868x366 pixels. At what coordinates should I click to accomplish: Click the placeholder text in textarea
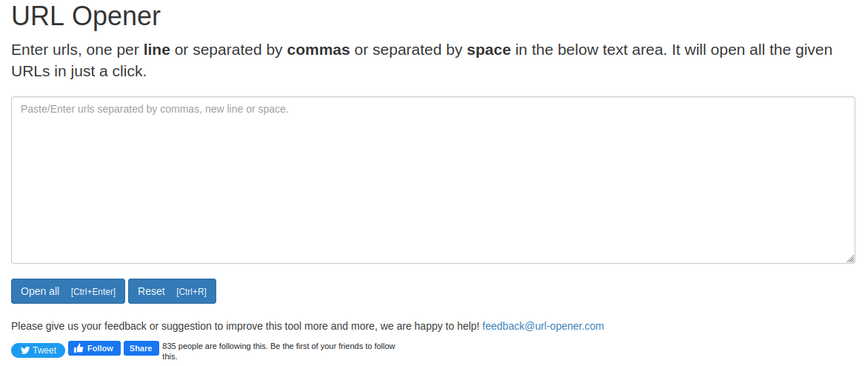[155, 109]
